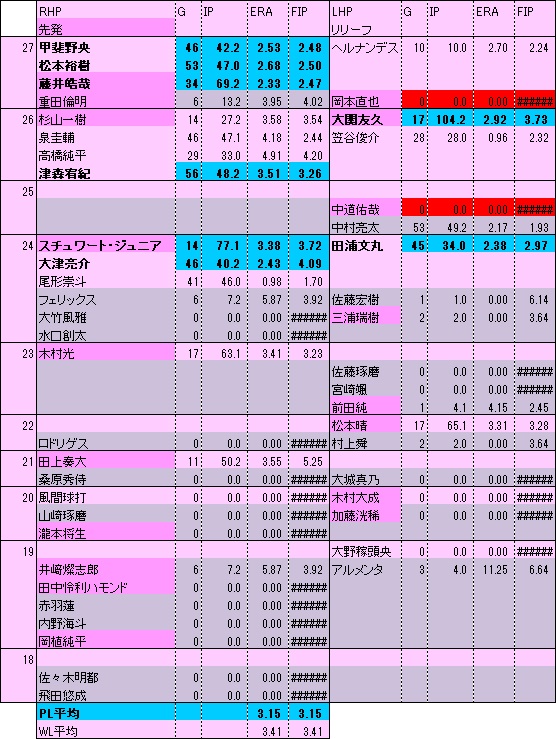Click age row label 18
This screenshot has width=556, height=739.
[28, 659]
